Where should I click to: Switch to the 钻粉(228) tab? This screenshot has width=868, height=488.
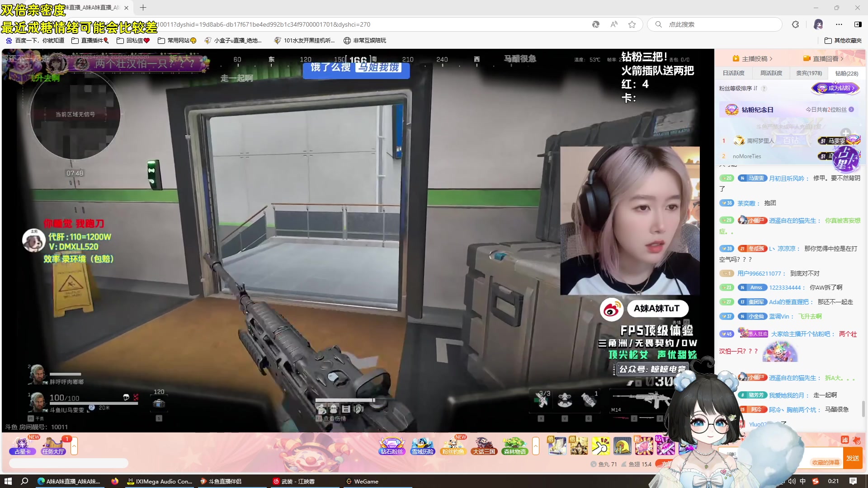[846, 73]
